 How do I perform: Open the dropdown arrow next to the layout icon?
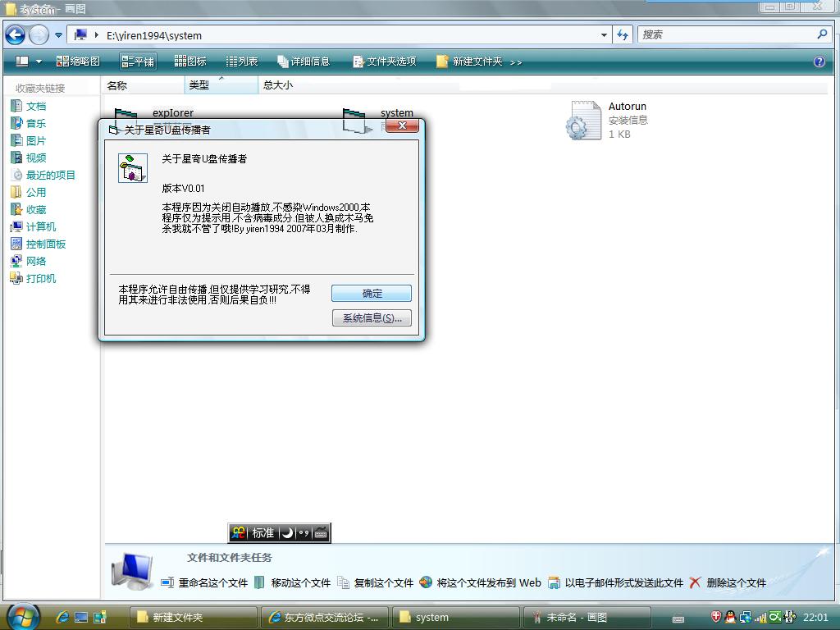tap(39, 62)
